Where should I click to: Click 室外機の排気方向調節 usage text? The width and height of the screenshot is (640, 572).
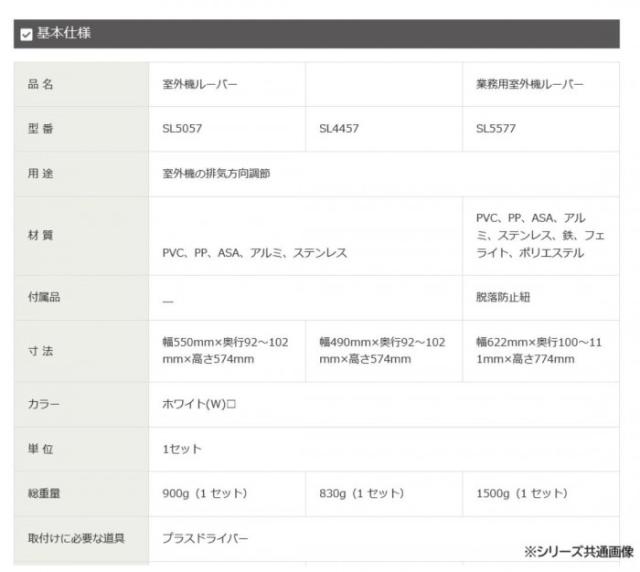[216, 173]
